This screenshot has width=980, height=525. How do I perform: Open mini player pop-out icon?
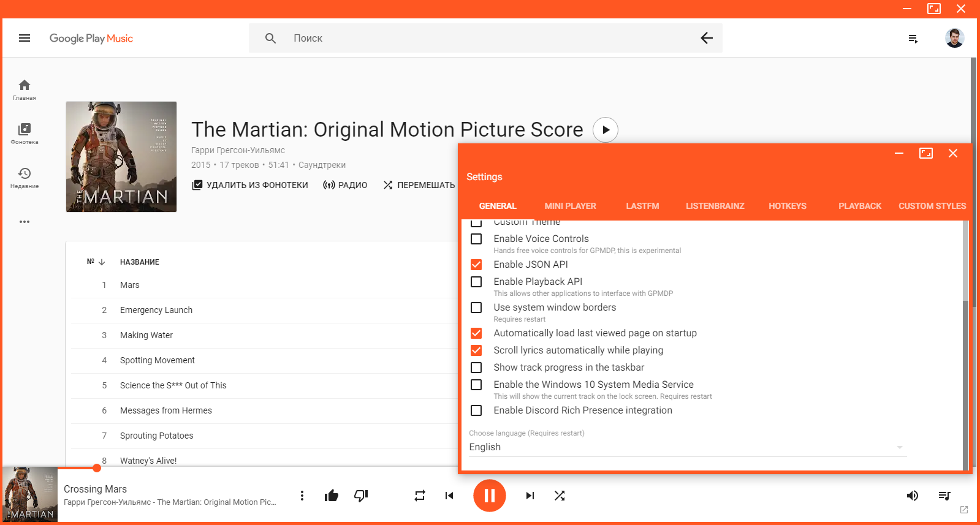[964, 510]
